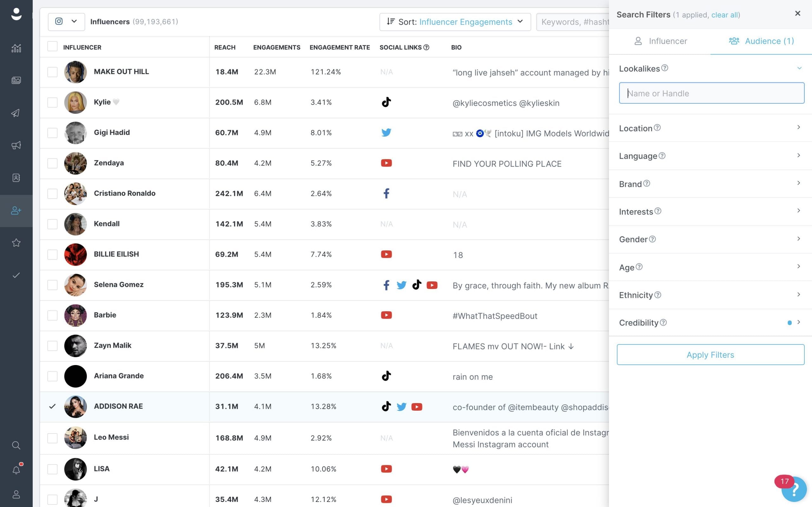Open Kylie's TikTok social link
This screenshot has width=812, height=507.
coord(386,102)
